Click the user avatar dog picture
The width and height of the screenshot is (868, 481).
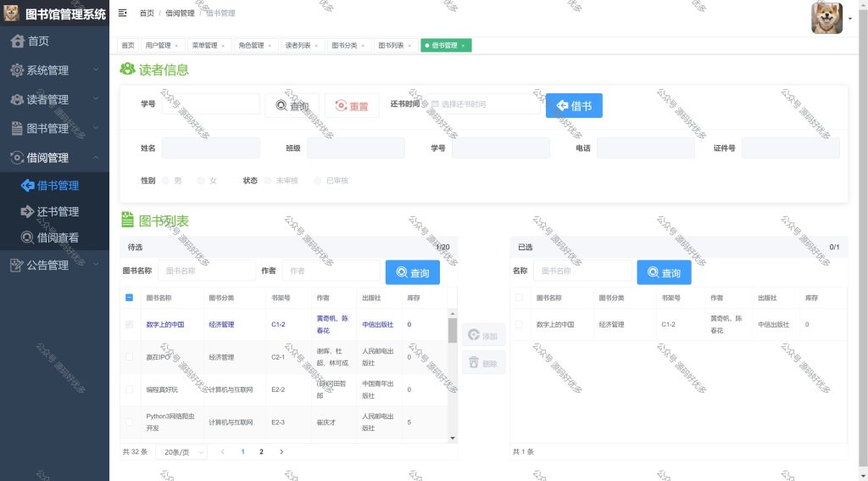click(827, 19)
